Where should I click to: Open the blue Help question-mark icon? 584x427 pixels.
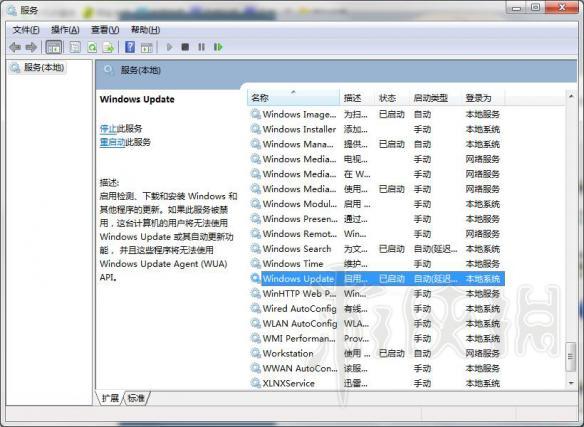[x=130, y=47]
